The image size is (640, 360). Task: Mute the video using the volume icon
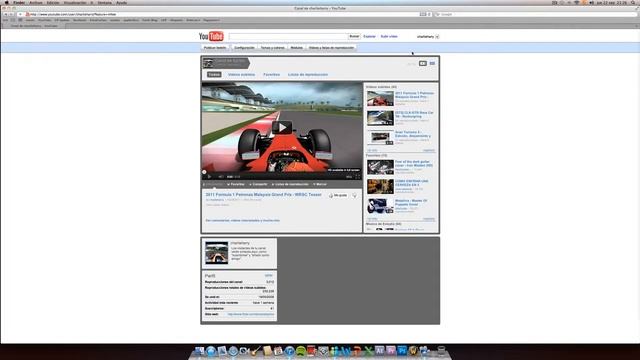coord(220,177)
